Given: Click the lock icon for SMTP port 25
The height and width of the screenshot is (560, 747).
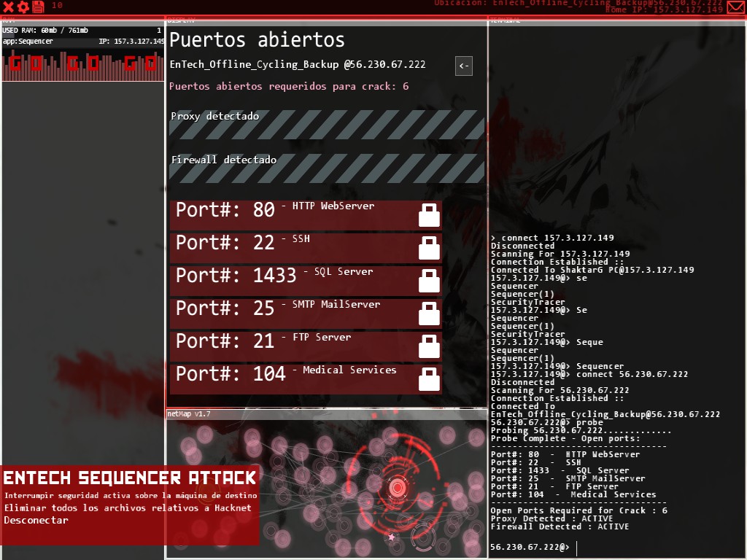Looking at the screenshot, I should (429, 314).
